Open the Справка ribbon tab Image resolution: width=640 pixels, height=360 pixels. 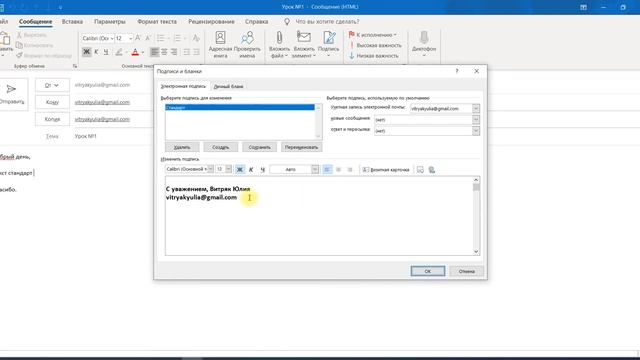(x=256, y=22)
